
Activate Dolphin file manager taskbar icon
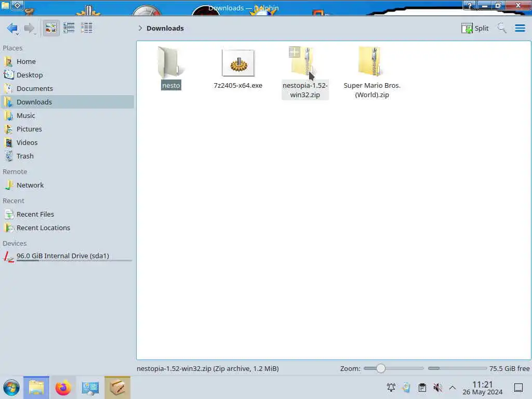[36, 388]
